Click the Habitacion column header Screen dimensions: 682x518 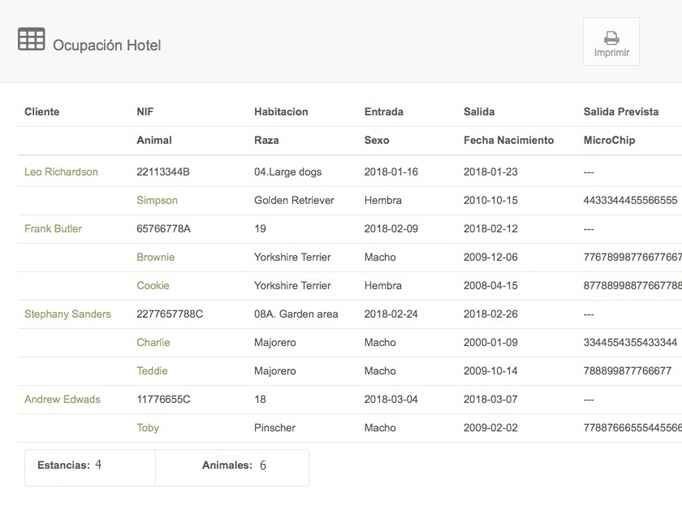point(281,112)
